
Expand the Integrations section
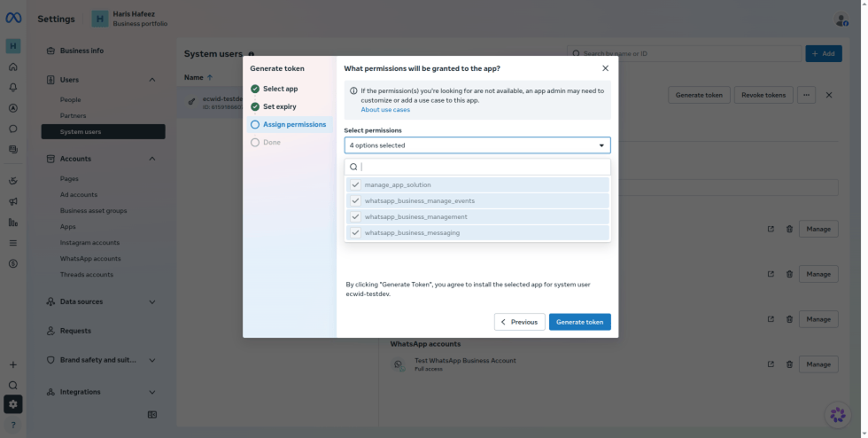(x=152, y=392)
